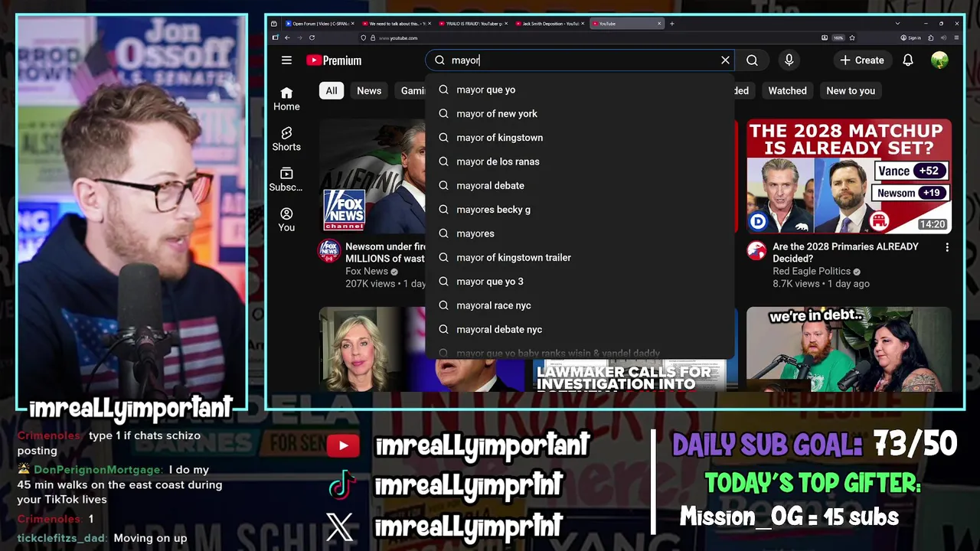Select the Watched filter chip

787,90
